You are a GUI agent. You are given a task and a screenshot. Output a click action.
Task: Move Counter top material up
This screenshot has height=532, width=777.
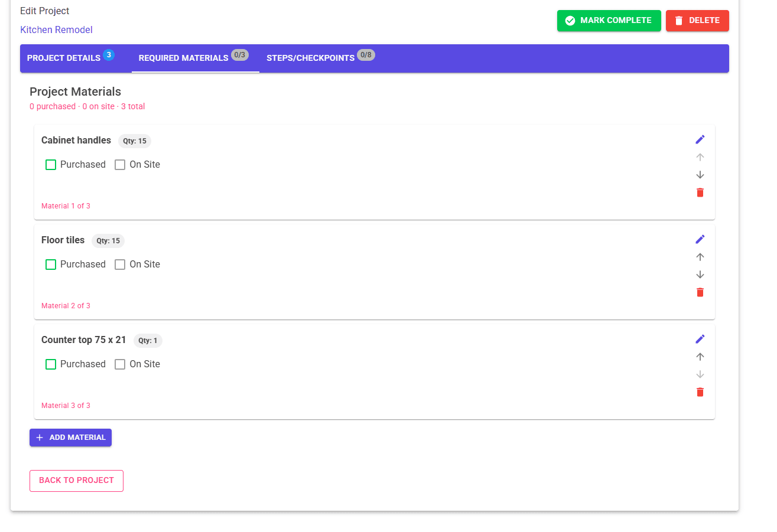coord(700,357)
